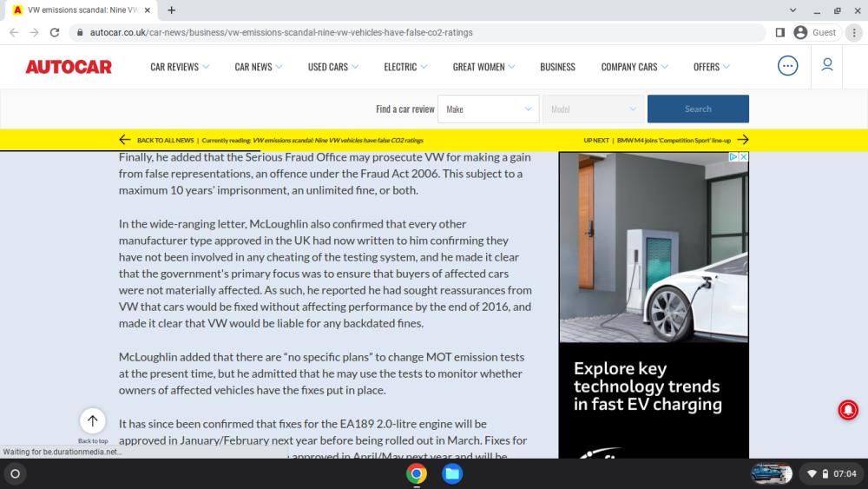Click the Back to top arrow button
This screenshot has height=489, width=868.
tap(93, 421)
